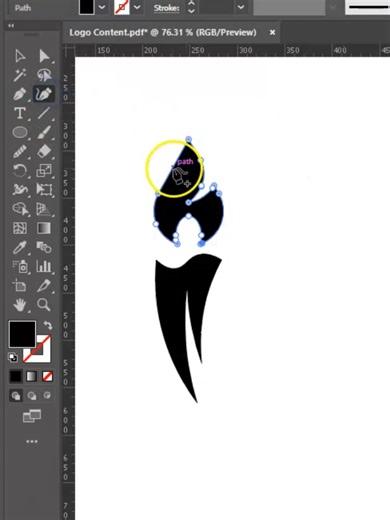
Task: Select the Artboard tool
Action: (19, 286)
